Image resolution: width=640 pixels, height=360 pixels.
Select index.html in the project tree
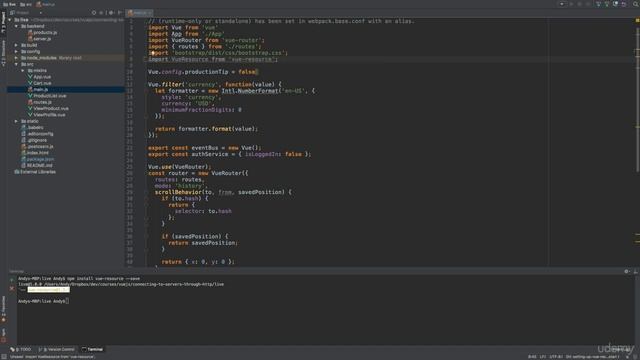point(35,153)
